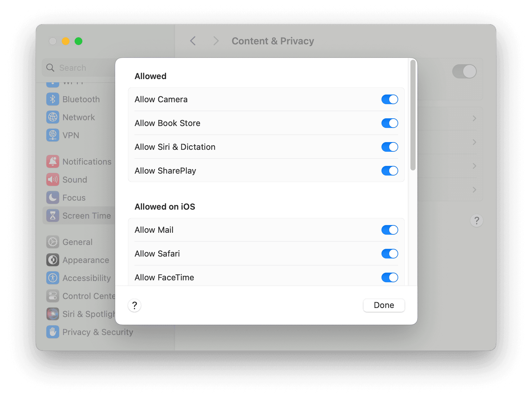The image size is (532, 398).
Task: Open the first chevron row behind dialog
Action: [474, 118]
